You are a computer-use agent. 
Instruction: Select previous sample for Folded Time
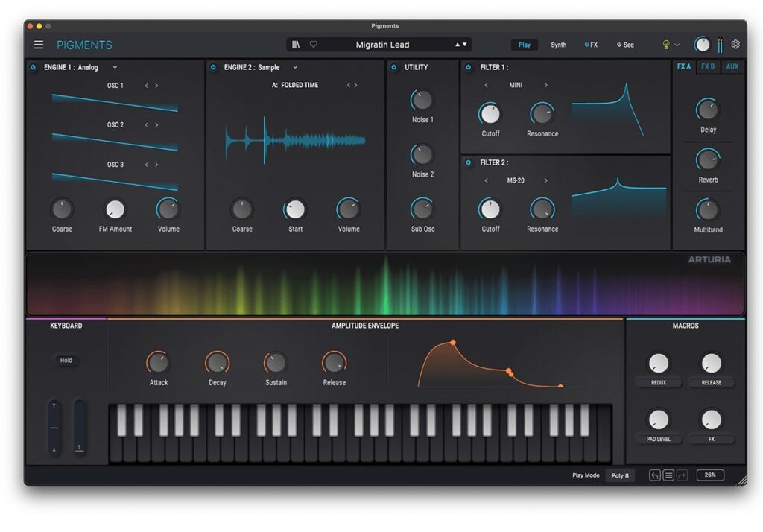(349, 85)
